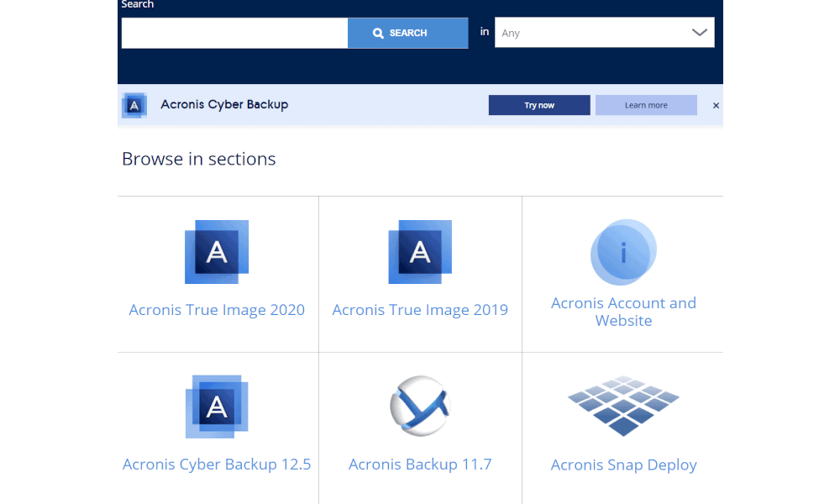Viewport: 840px width, 504px height.
Task: Click the Acronis True Image 2020 product icon
Action: 217,252
